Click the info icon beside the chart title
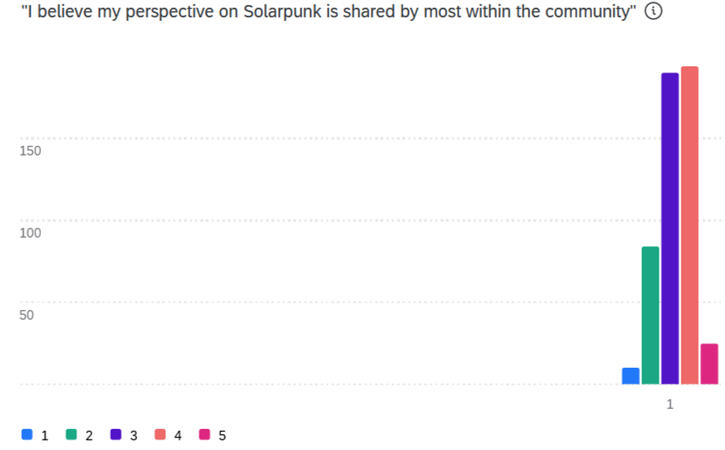 pyautogui.click(x=655, y=12)
